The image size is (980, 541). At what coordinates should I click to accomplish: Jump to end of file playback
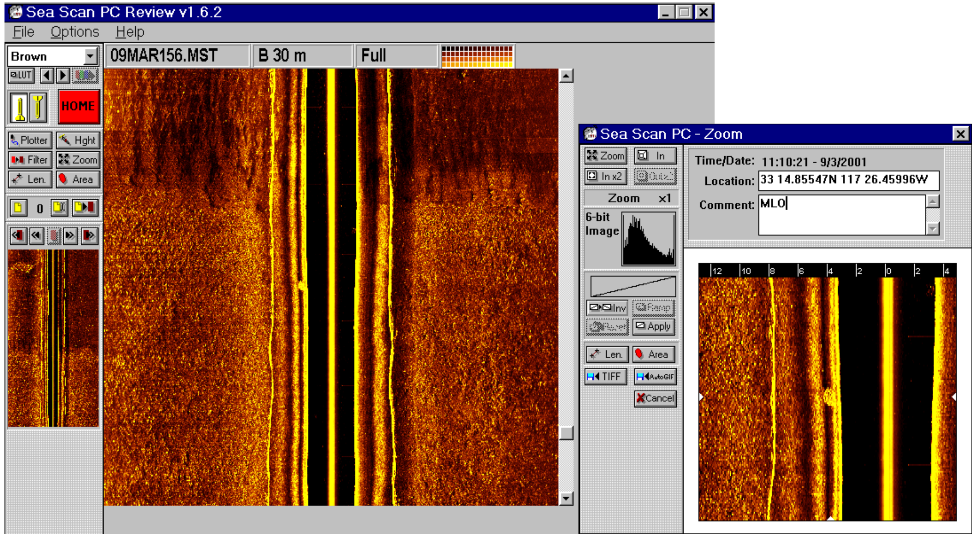tap(89, 236)
